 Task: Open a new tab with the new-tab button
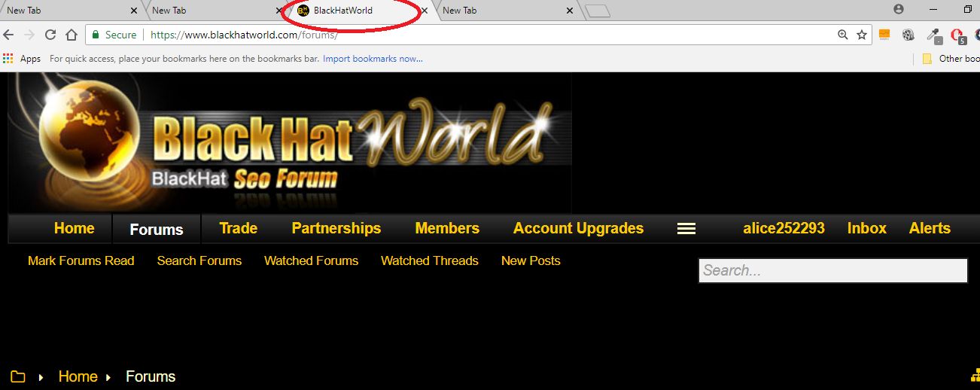coord(598,11)
